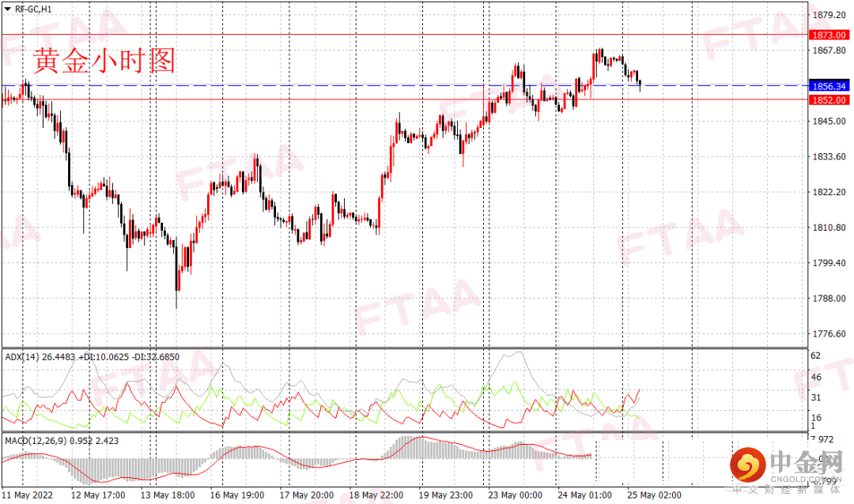This screenshot has height=504, width=854.
Task: Click the RF-GC,H1 chart title text
Action: click(x=33, y=9)
